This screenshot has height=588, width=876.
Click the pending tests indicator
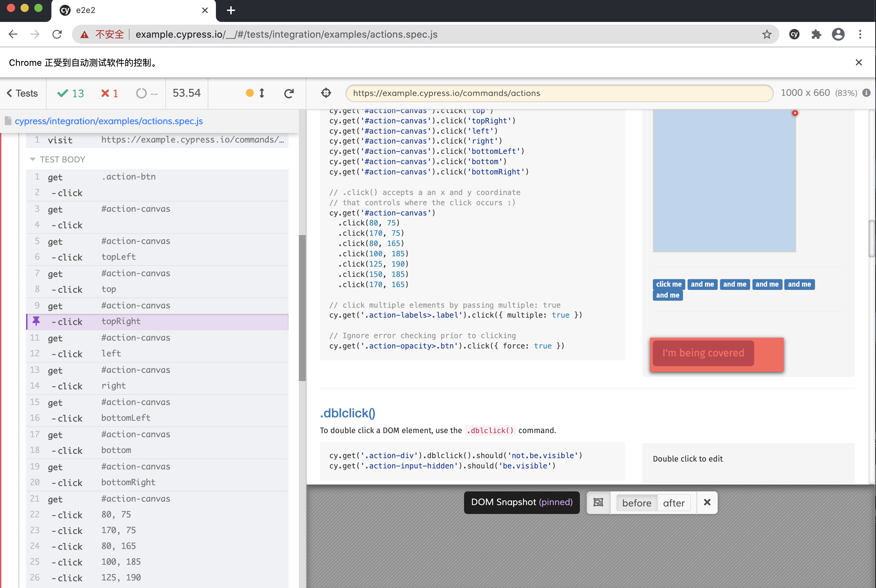click(x=147, y=94)
